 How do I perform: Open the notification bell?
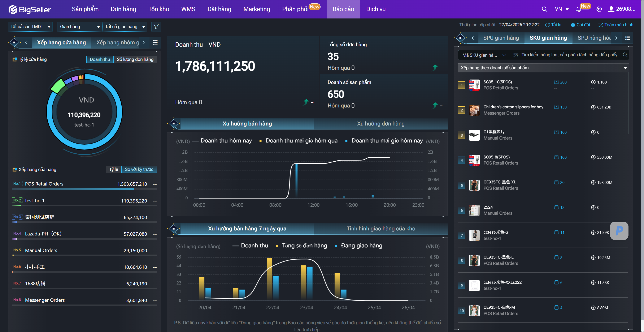pos(579,9)
